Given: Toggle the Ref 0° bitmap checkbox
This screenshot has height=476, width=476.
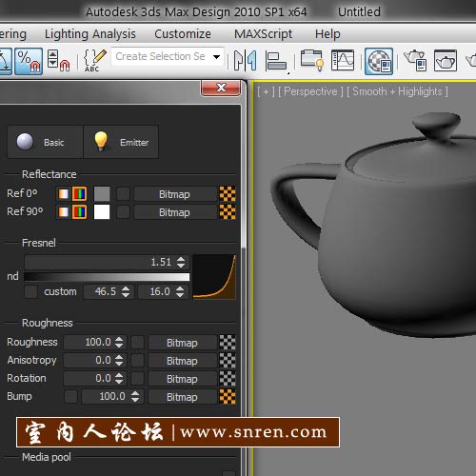Looking at the screenshot, I should [123, 194].
